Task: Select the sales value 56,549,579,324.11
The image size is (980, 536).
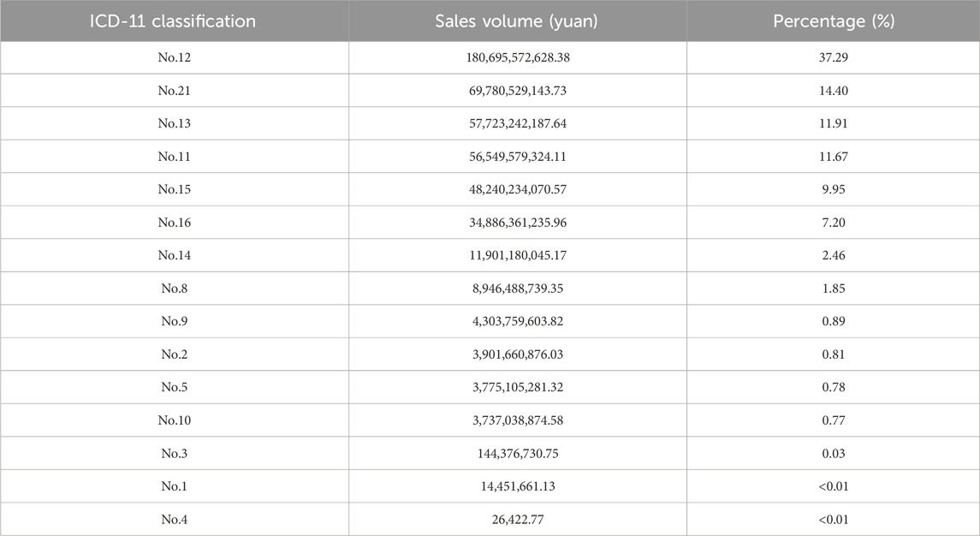Action: pos(518,157)
